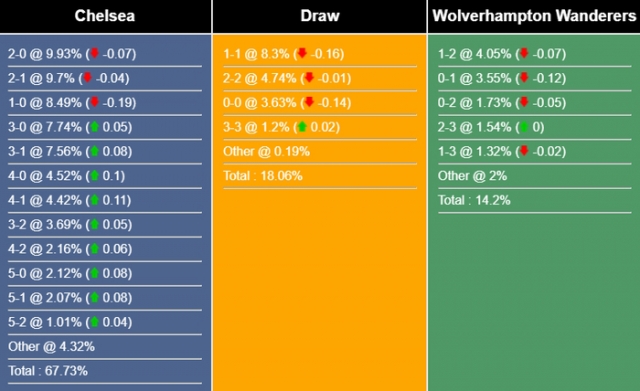Screen dimensions: 640x391
Task: Select the Chelsea column header
Action: click(x=105, y=16)
